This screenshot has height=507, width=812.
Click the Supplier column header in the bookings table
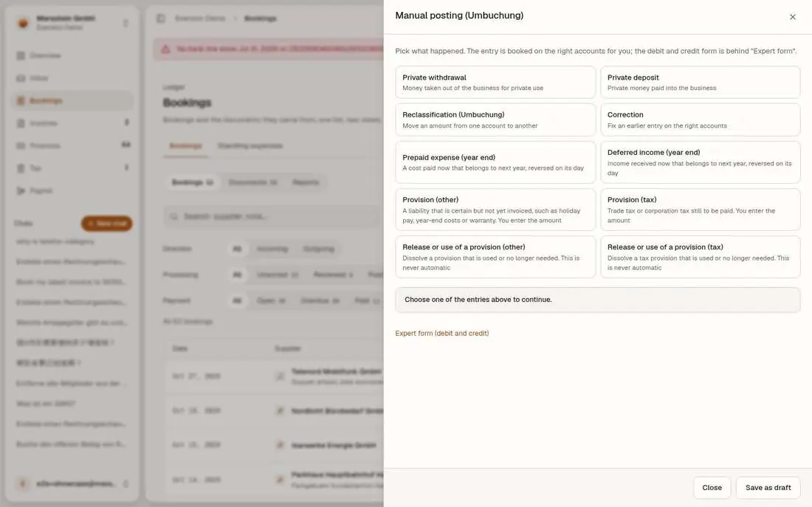287,348
